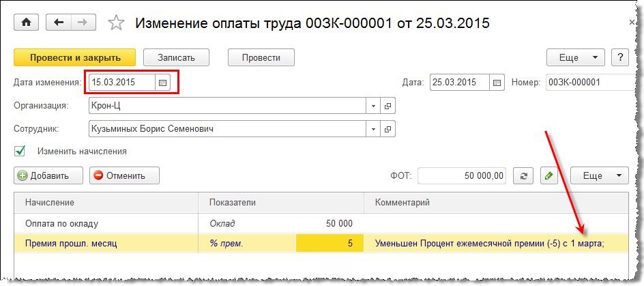This screenshot has width=644, height=286.
Task: Click the Показатели column header
Action: (x=281, y=202)
